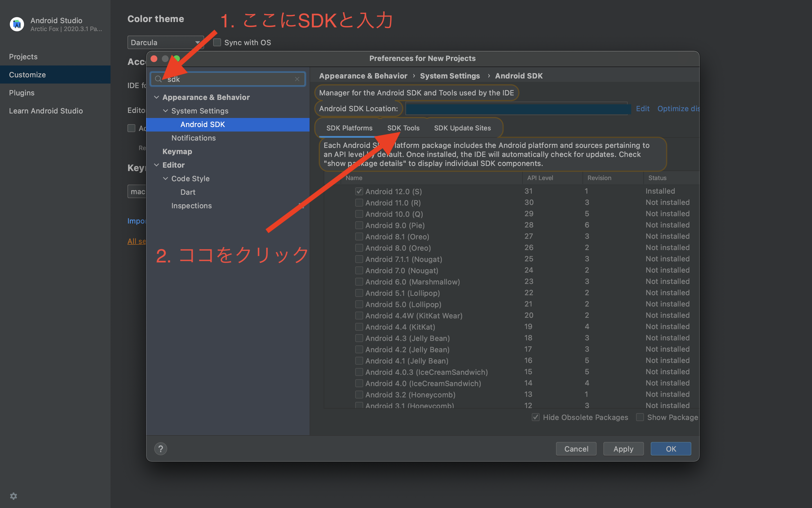Check Android 6.0 (Marshmallow) platform

point(359,282)
